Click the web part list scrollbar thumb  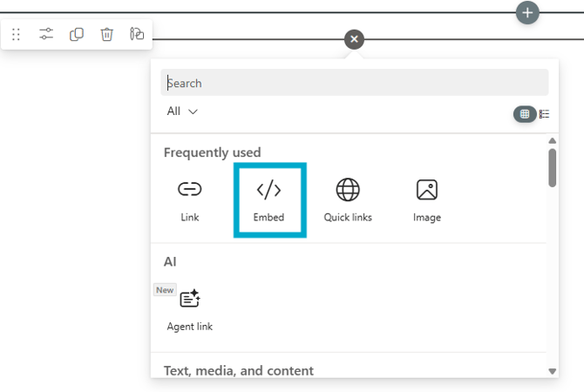coord(553,167)
